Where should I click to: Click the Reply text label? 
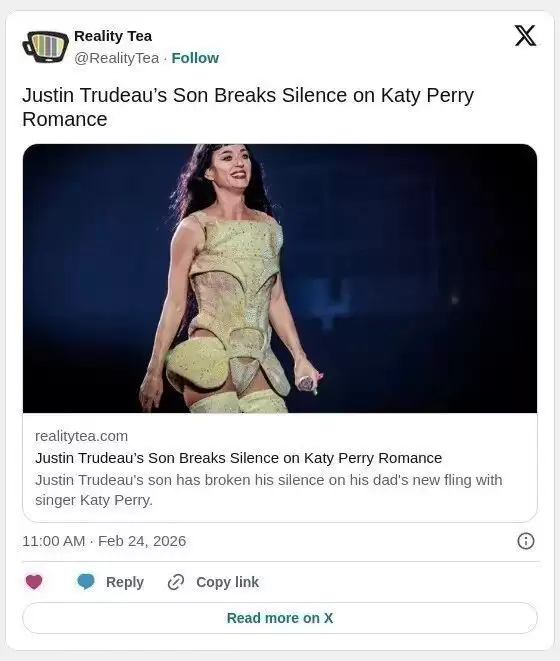tap(125, 582)
